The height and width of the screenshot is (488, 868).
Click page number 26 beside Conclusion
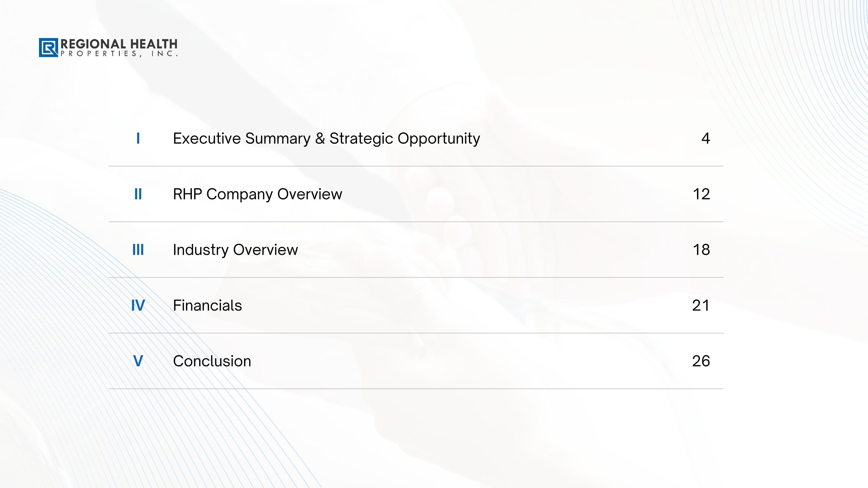tap(701, 361)
